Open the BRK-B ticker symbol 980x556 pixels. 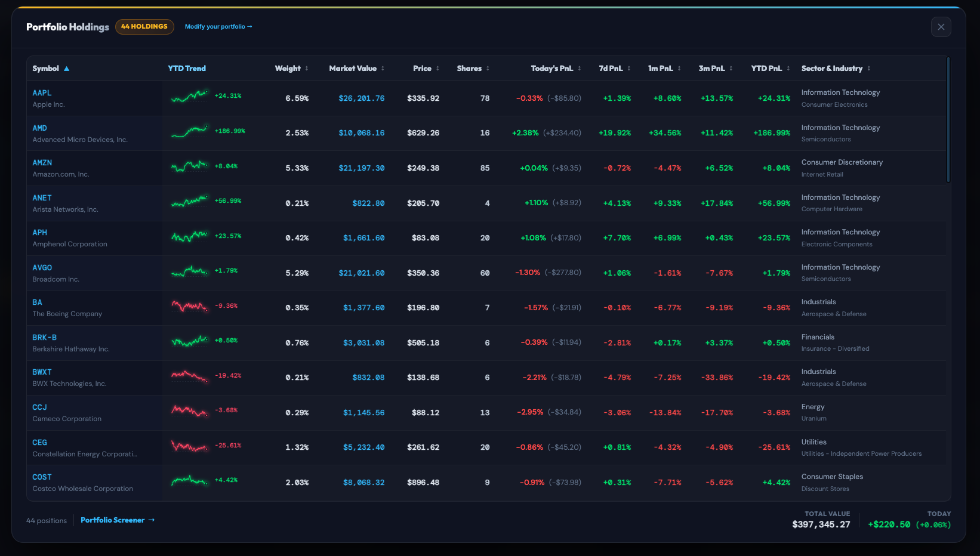(x=45, y=338)
